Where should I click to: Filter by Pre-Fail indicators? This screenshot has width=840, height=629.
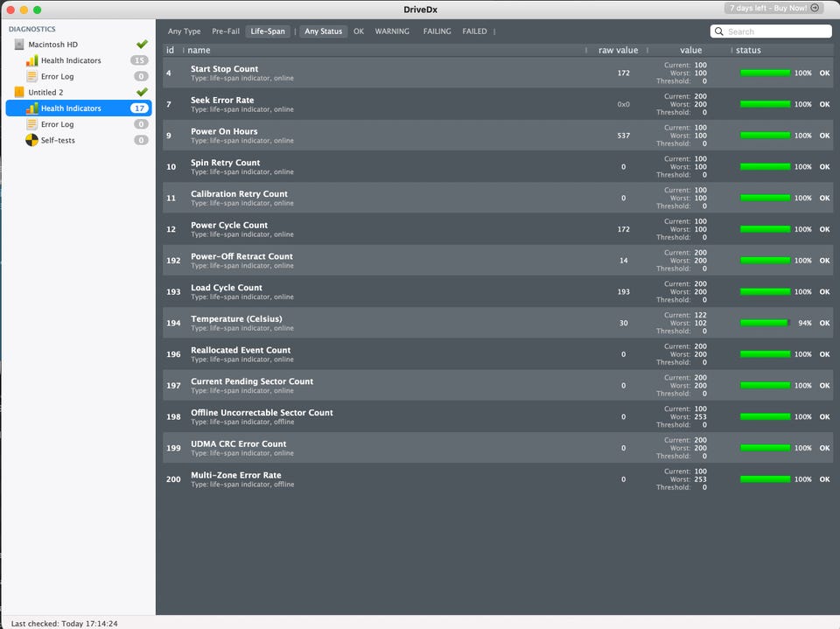click(x=226, y=31)
